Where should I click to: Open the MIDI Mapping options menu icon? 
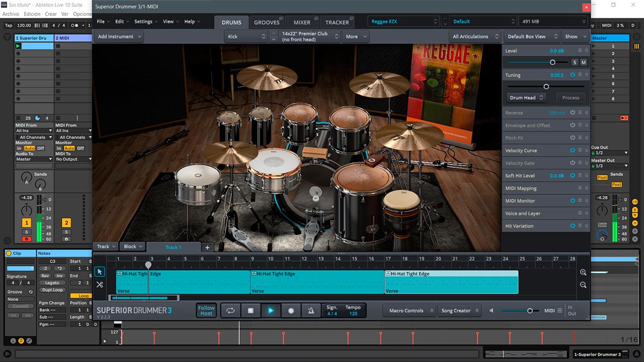pyautogui.click(x=580, y=188)
